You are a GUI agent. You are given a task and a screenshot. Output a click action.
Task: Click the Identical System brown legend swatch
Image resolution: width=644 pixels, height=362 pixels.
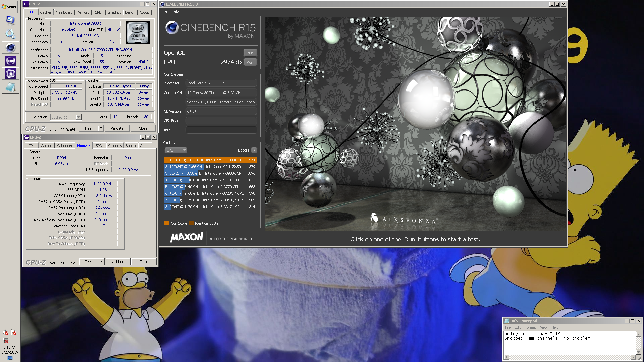point(191,223)
